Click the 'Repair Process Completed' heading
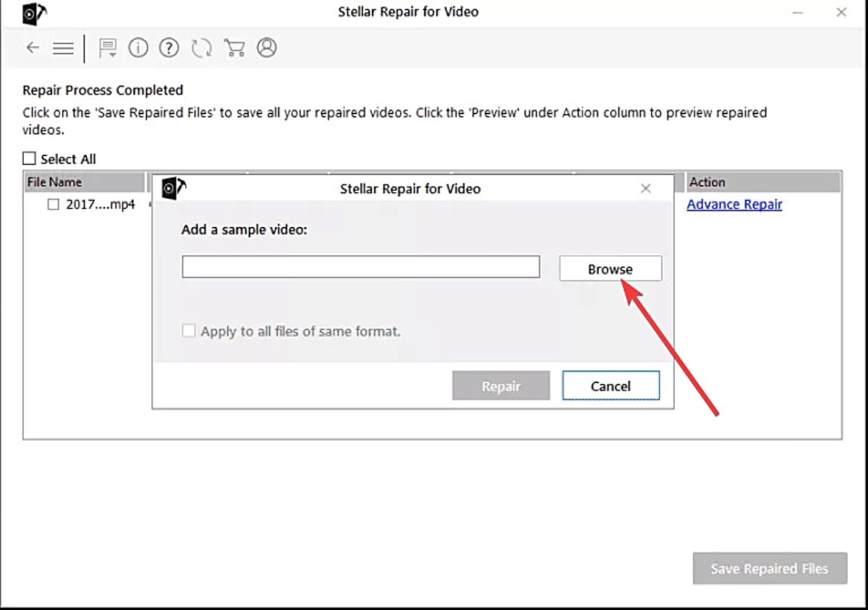The image size is (868, 610). coord(103,90)
